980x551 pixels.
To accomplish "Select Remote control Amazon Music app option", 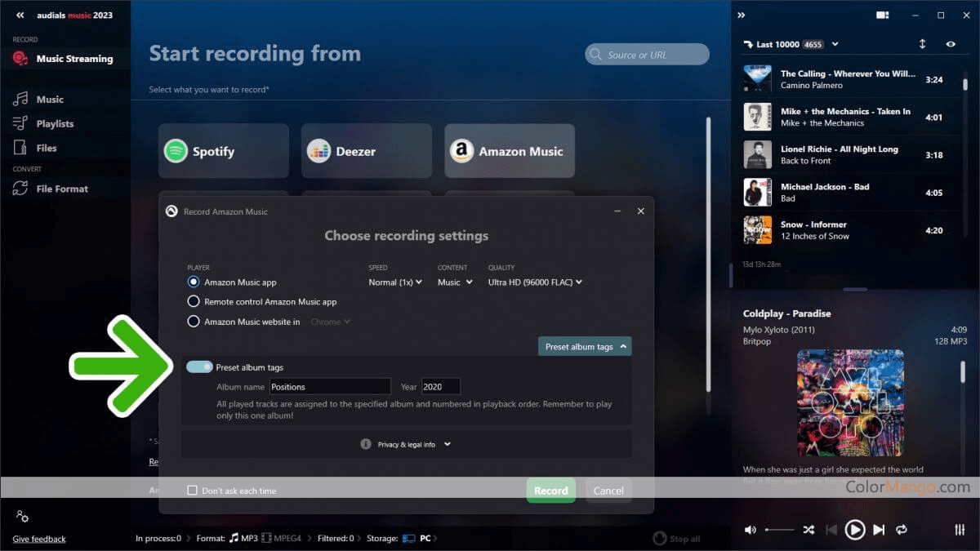I will click(x=194, y=301).
